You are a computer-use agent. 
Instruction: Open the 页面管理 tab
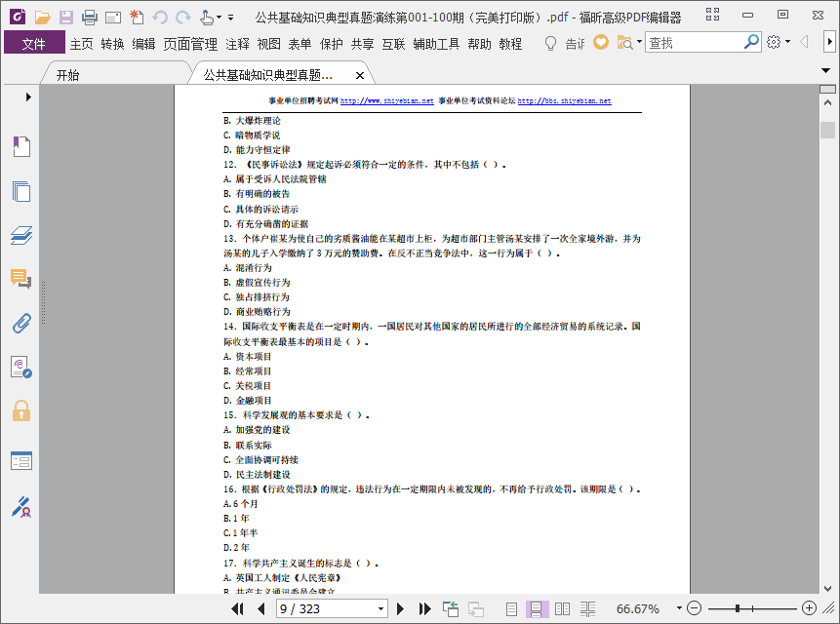[190, 44]
